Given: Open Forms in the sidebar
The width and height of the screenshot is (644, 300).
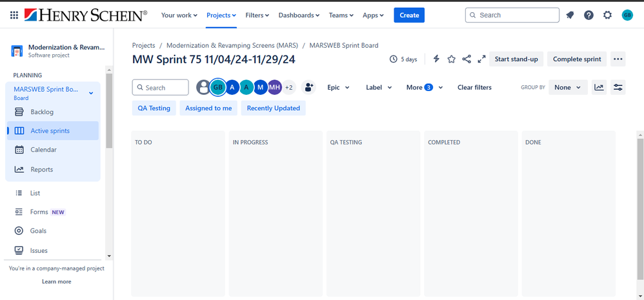Looking at the screenshot, I should click(x=52, y=212).
